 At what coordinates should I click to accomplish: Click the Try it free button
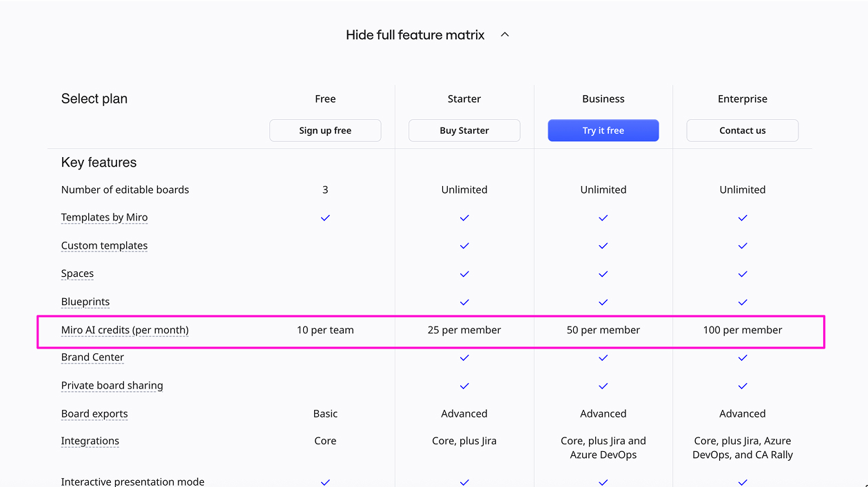[x=603, y=130]
